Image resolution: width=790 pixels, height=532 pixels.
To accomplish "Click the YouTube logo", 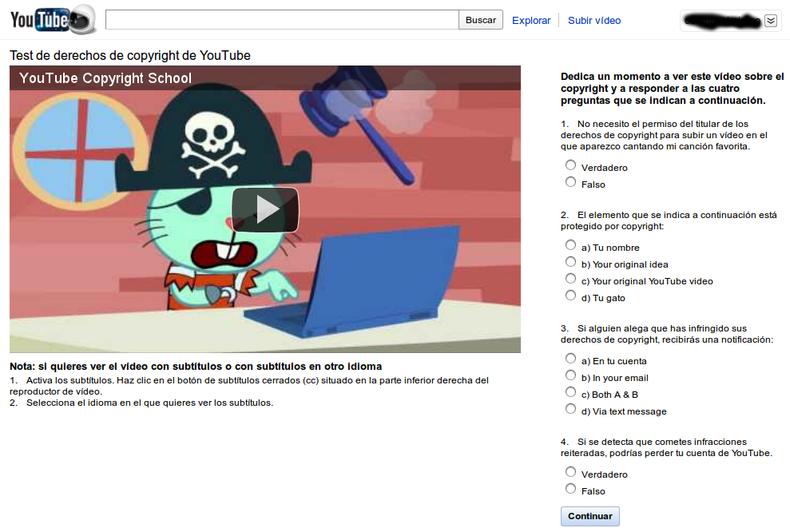I will point(53,20).
